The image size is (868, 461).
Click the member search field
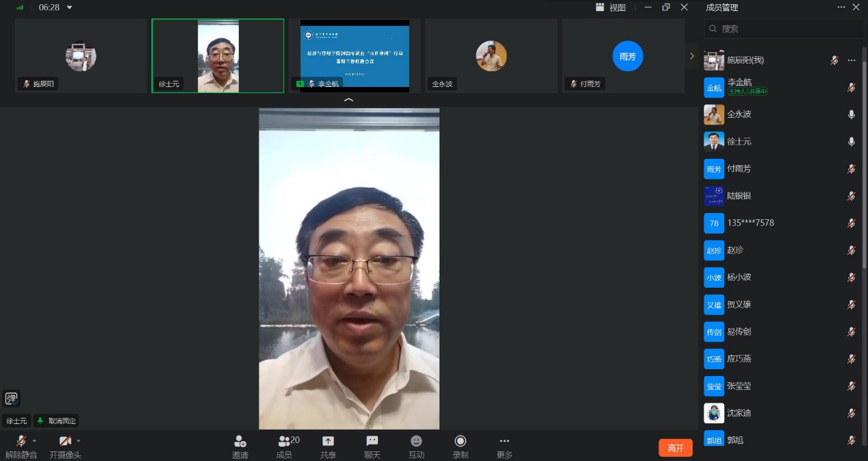[x=787, y=29]
